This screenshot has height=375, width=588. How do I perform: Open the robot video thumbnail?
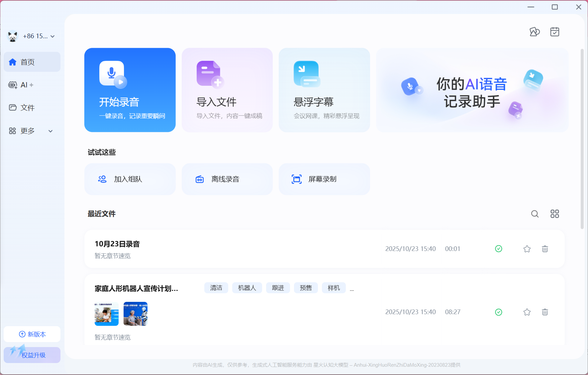coord(136,313)
